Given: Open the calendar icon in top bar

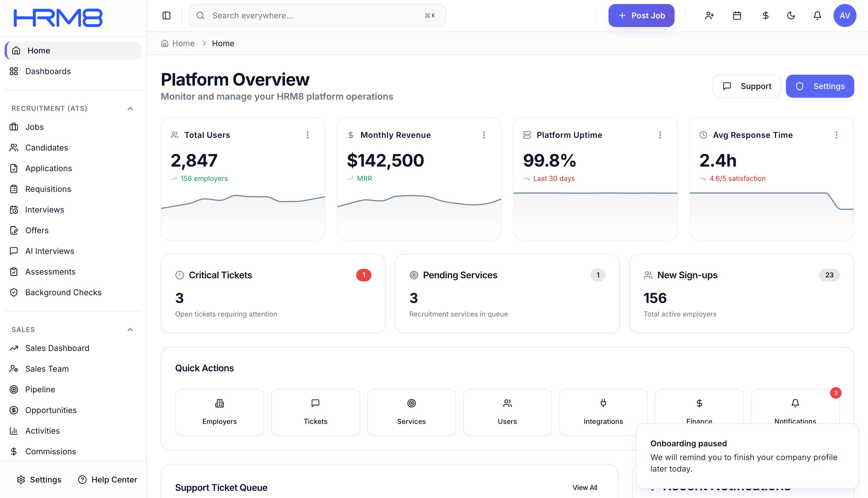Looking at the screenshot, I should pyautogui.click(x=737, y=16).
